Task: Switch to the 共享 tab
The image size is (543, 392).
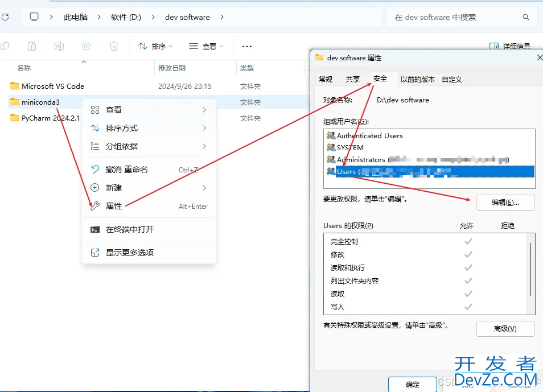Action: [x=353, y=79]
